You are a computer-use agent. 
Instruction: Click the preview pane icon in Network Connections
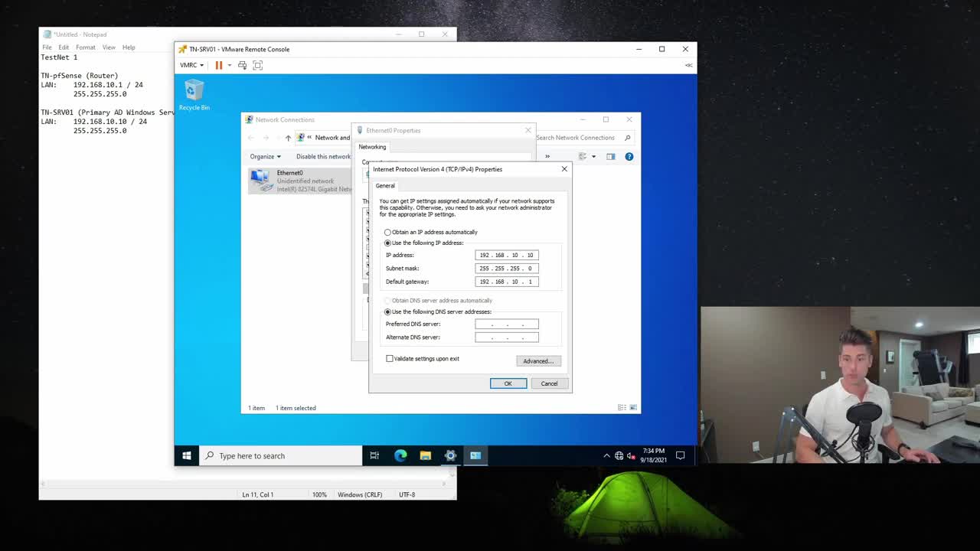[x=610, y=156]
